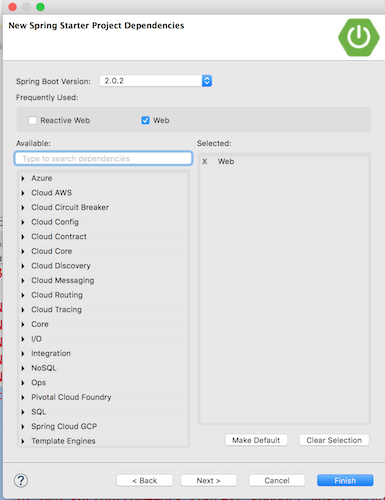Remove Web using the X in Selected

pos(205,161)
